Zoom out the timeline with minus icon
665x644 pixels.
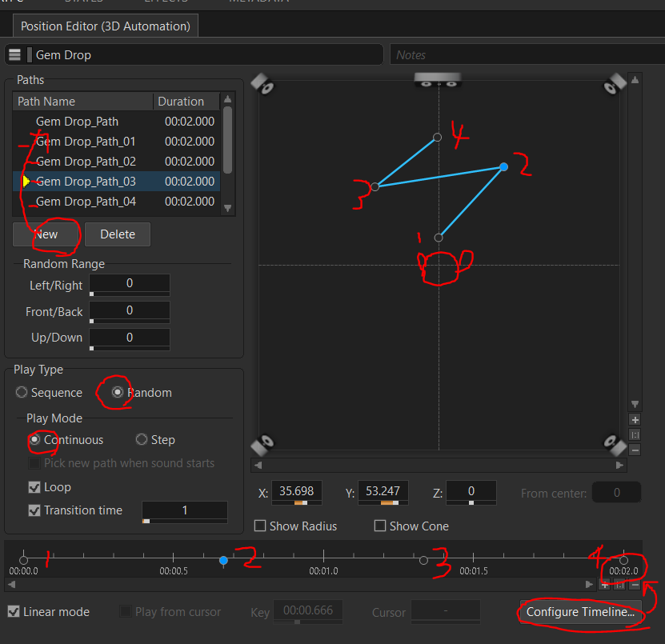[635, 585]
